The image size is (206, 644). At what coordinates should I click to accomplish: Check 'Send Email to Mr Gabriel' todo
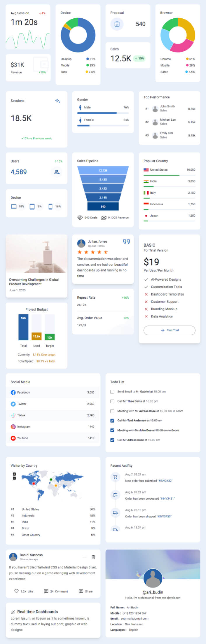(x=112, y=392)
